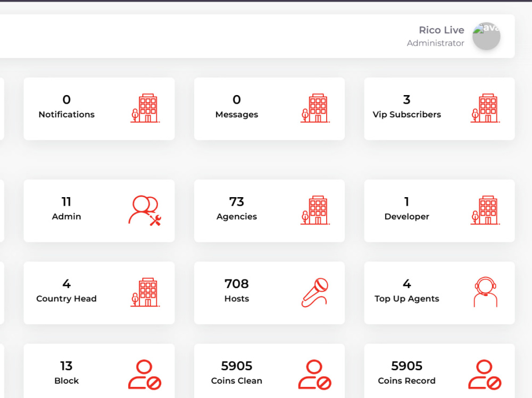Viewport: 532px width, 398px height.
Task: Select the Top Up Agents label
Action: tap(407, 299)
